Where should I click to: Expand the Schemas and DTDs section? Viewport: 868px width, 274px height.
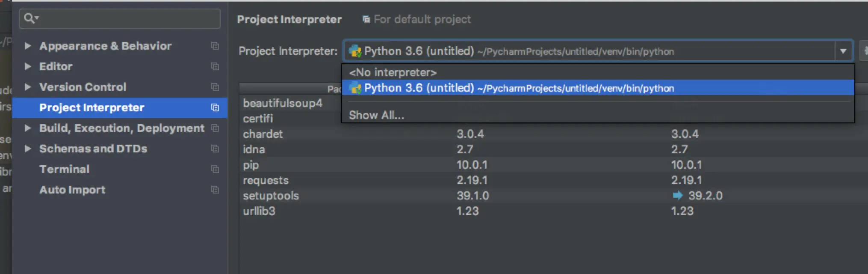tap(28, 149)
